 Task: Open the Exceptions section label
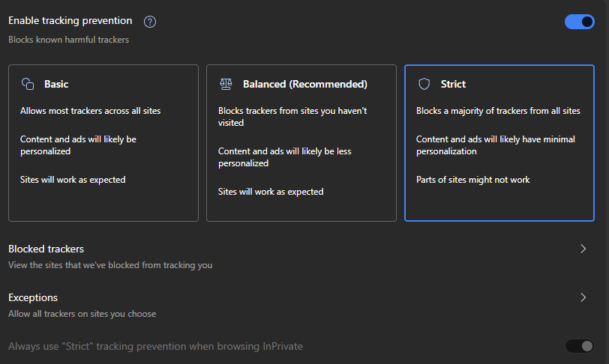coord(33,297)
